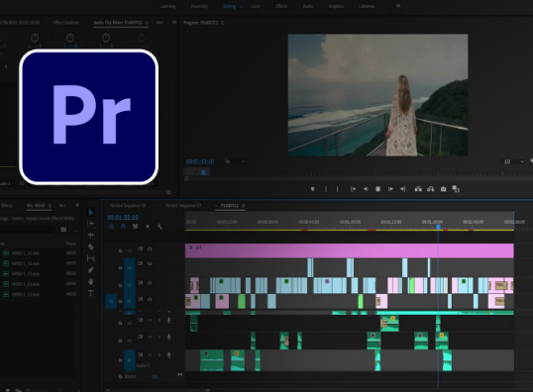Select WIND 1_01.wav in bin
Screen dimensions: 533x392
pyautogui.click(x=26, y=253)
